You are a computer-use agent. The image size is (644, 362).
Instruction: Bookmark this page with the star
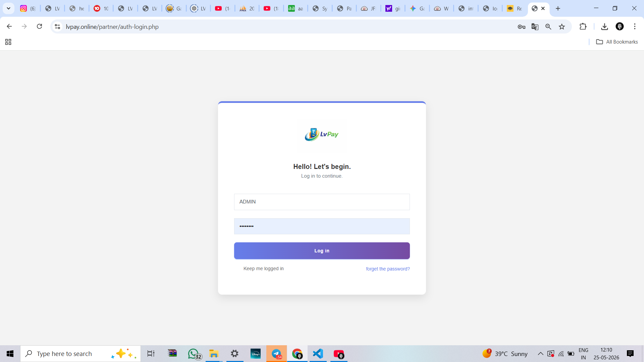562,27
